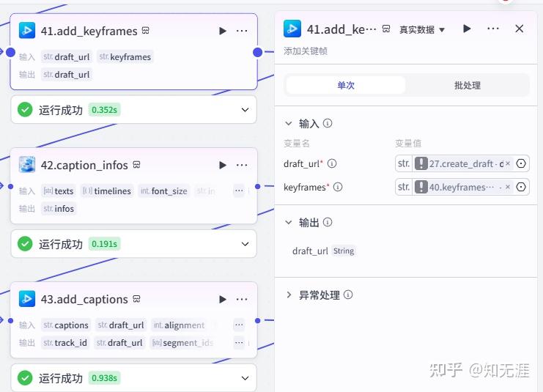Click the badge icon beside 42.caption_infos title
Image resolution: width=543 pixels, height=392 pixels.
[136, 164]
